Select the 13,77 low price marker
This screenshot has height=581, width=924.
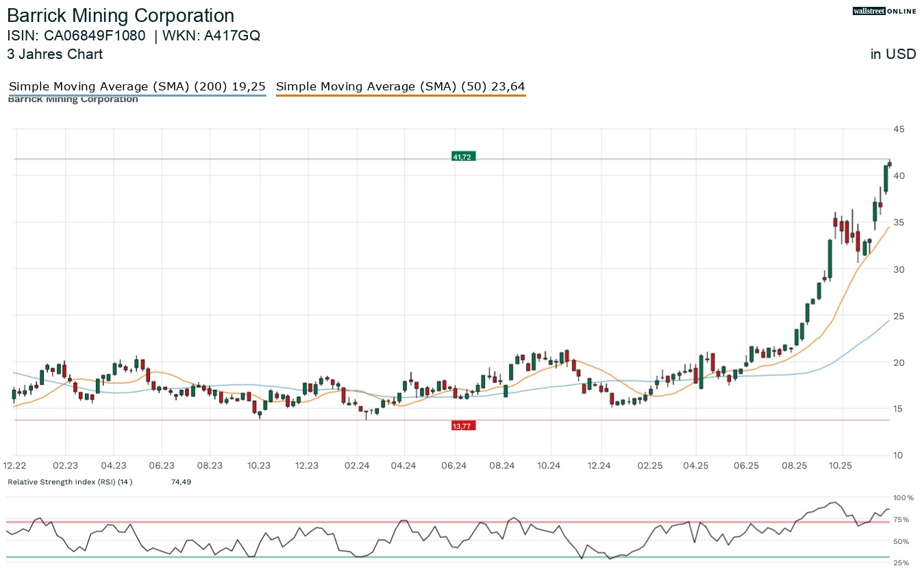pos(462,425)
